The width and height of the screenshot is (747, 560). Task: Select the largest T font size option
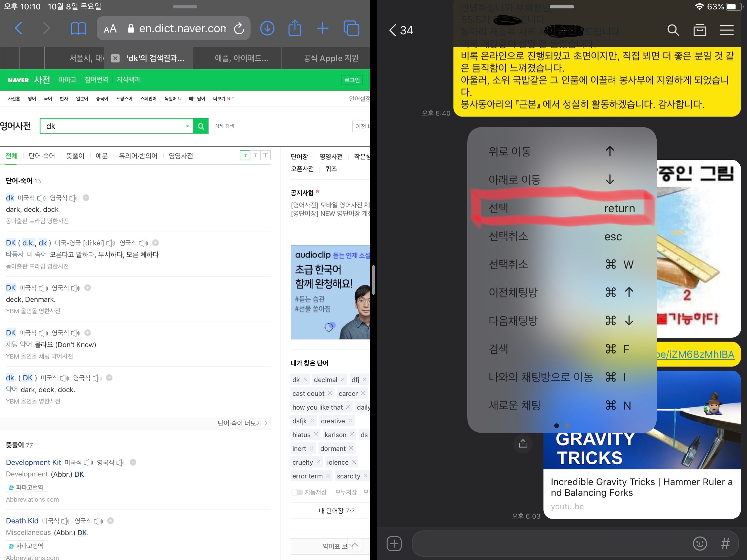pyautogui.click(x=265, y=155)
